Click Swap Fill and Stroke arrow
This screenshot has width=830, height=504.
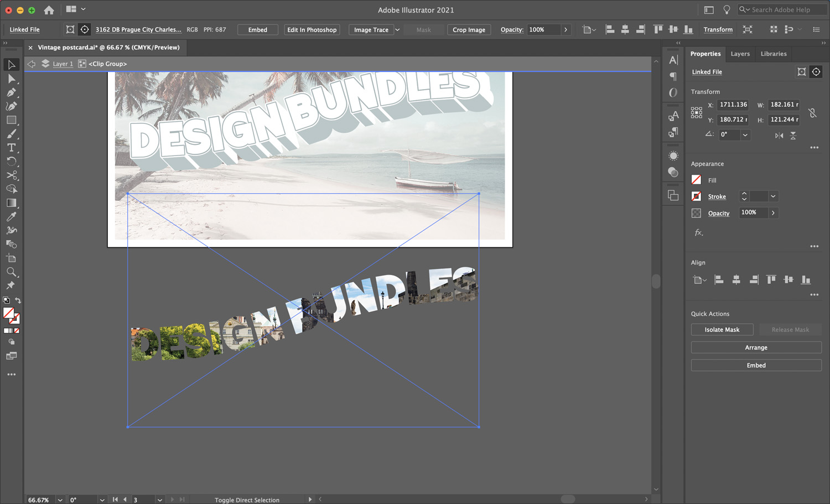[x=18, y=300]
